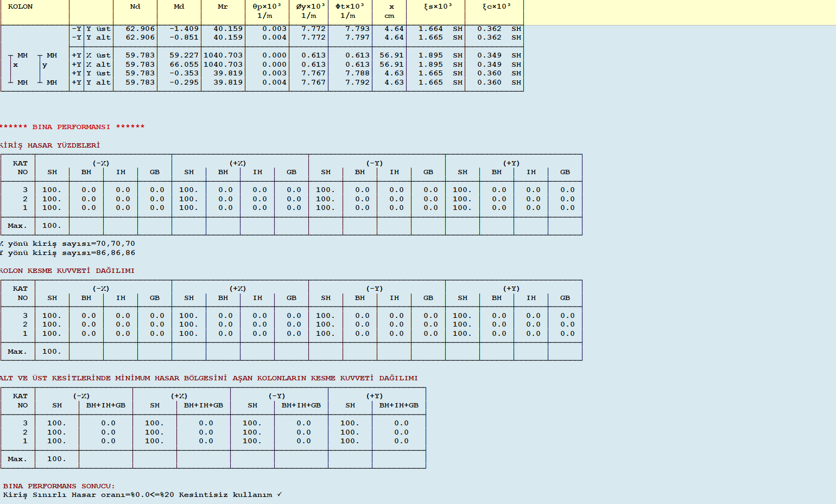Click the check mark after Kesintisiz kullanım
836x504 pixels.
coord(280,495)
